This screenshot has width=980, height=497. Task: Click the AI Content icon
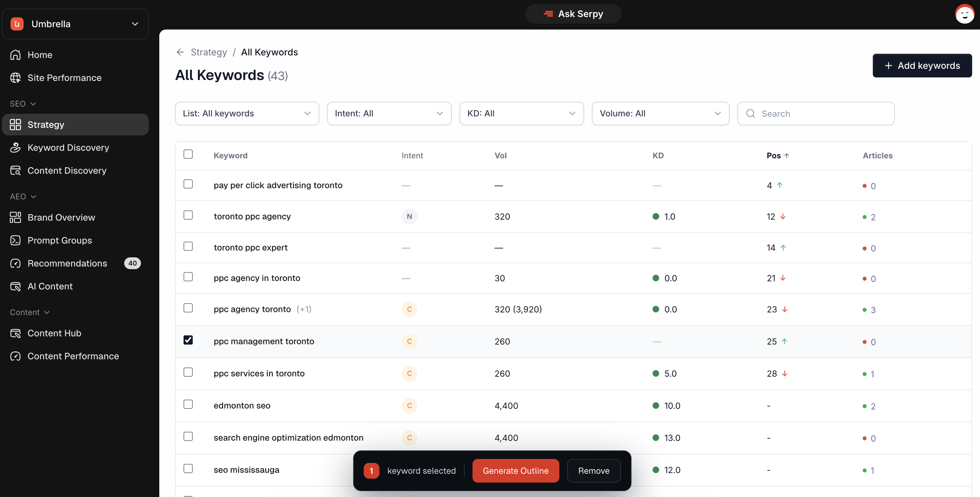click(x=15, y=286)
